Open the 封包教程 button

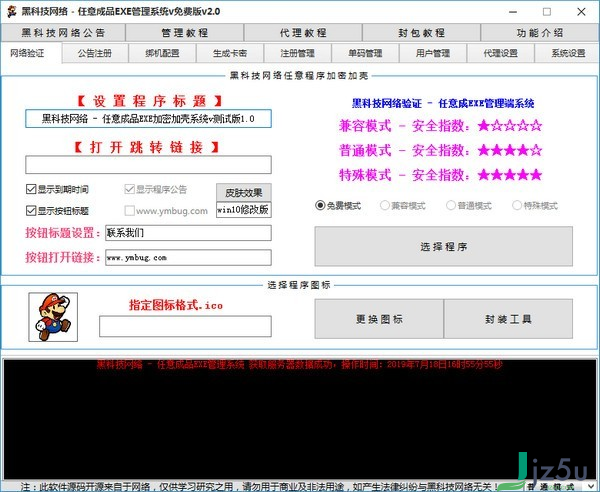pyautogui.click(x=421, y=33)
